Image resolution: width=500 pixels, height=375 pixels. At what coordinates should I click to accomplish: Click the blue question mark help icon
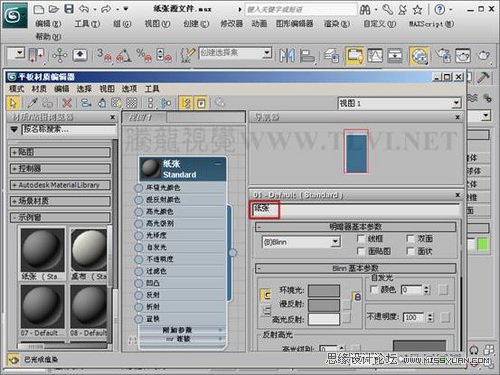coord(440,10)
